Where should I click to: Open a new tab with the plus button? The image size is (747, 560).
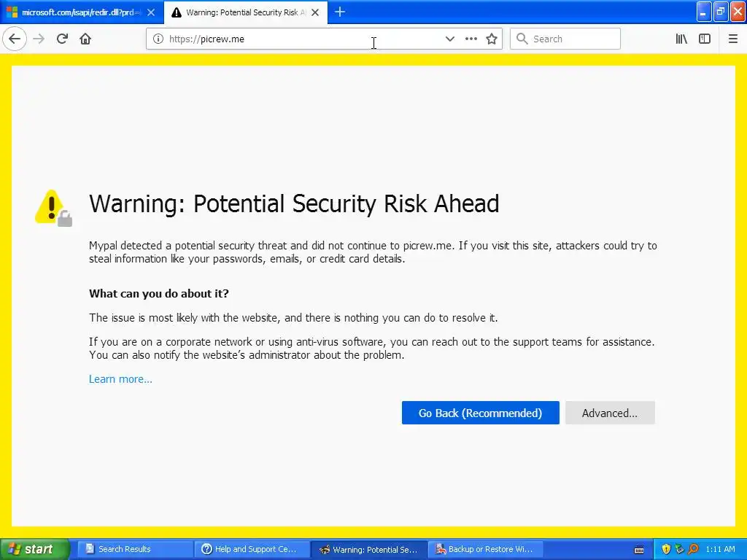click(x=340, y=12)
